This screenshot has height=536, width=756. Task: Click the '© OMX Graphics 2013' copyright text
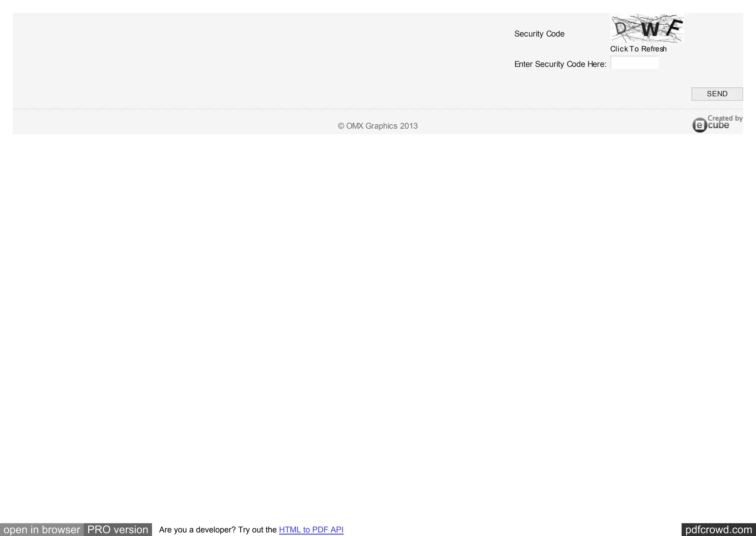click(x=378, y=126)
